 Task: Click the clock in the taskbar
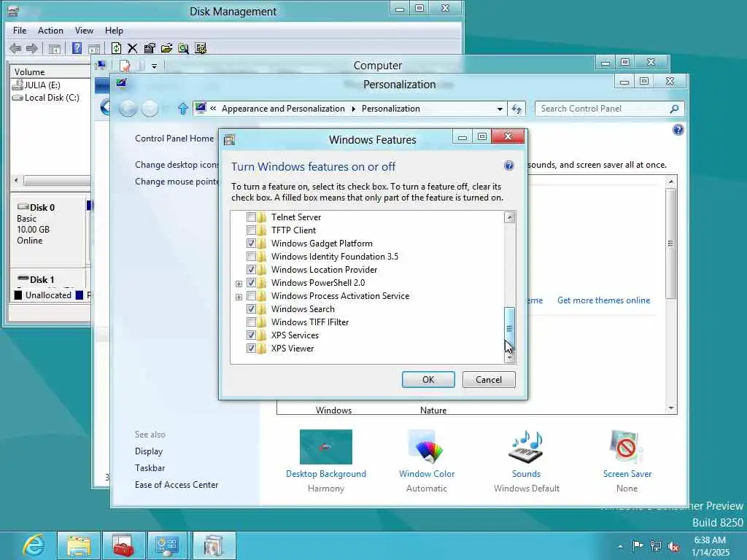tap(710, 546)
